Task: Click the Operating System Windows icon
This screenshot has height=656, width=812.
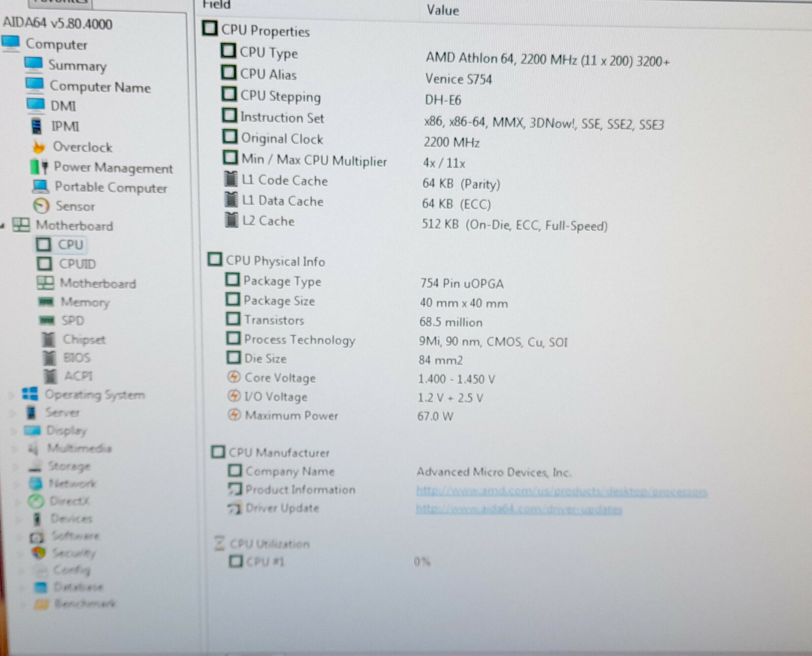Action: 30,394
